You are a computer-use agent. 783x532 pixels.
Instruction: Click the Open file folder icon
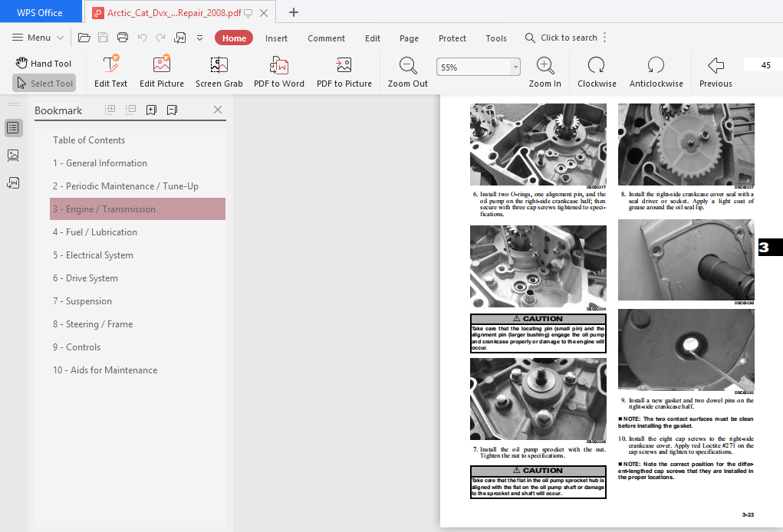pyautogui.click(x=84, y=38)
